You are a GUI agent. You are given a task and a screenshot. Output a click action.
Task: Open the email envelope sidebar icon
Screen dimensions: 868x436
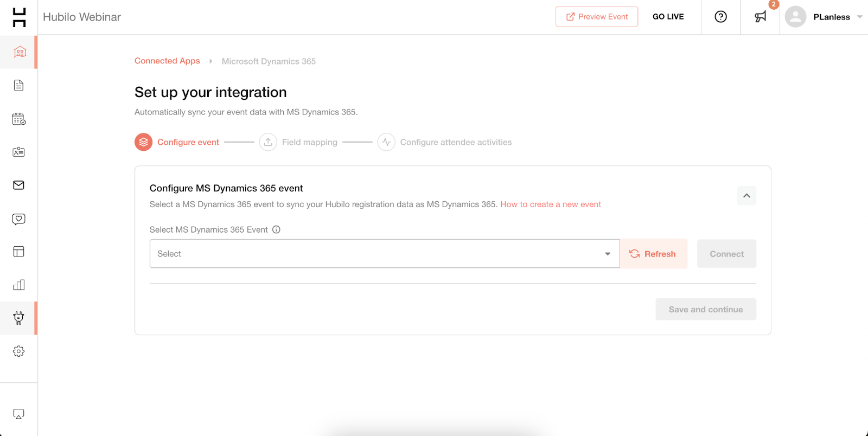(18, 185)
